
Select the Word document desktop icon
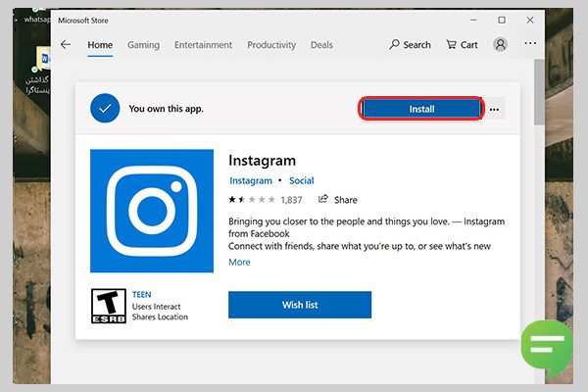(x=44, y=59)
